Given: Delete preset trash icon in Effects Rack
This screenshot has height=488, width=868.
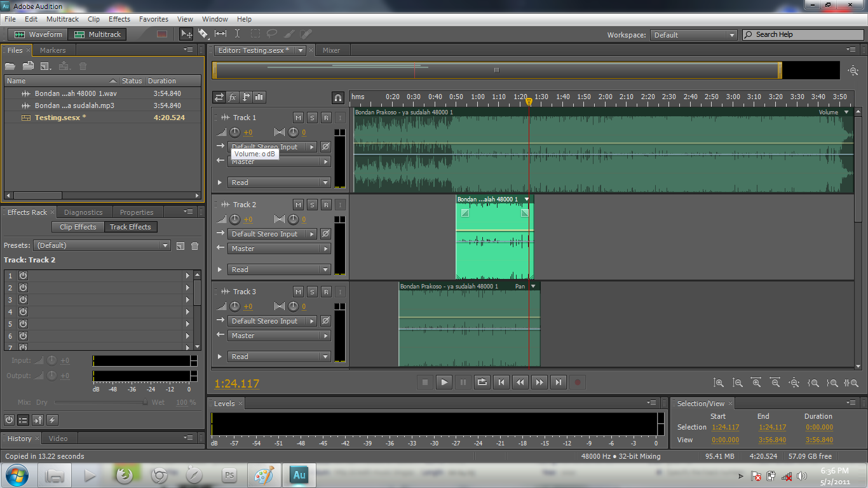Looking at the screenshot, I should point(195,246).
